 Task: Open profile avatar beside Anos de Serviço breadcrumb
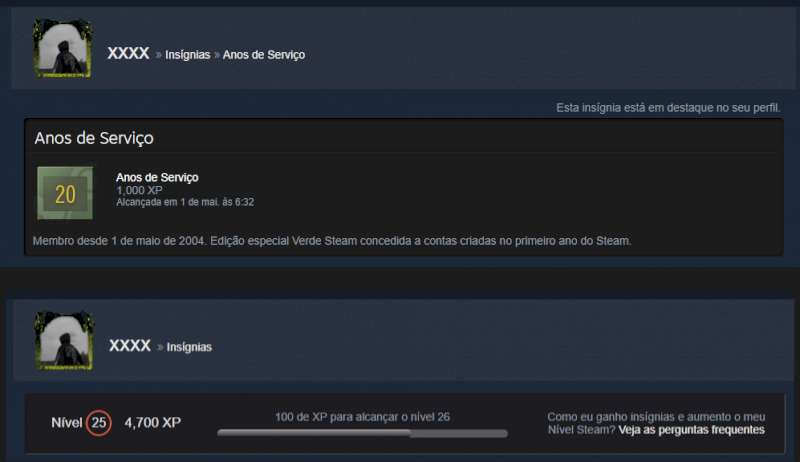point(63,48)
